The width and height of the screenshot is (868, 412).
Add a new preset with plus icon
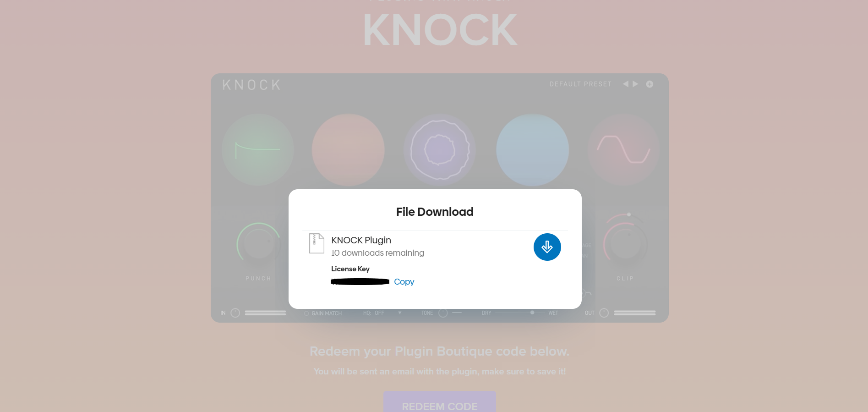click(650, 84)
